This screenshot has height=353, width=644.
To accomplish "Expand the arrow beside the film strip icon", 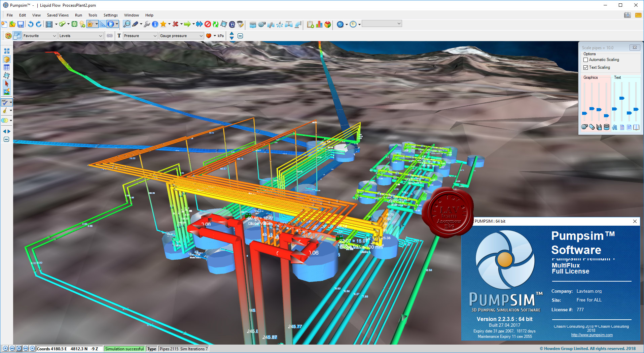I will (56, 24).
